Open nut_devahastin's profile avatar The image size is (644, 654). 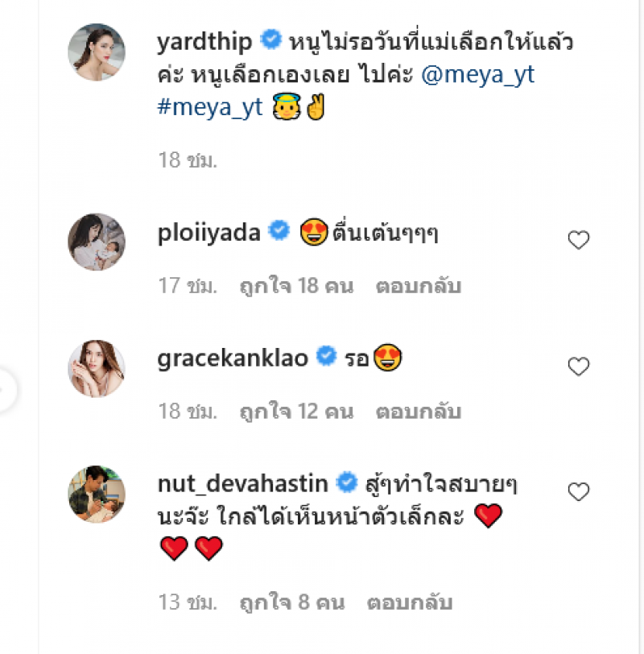pyautogui.click(x=97, y=495)
